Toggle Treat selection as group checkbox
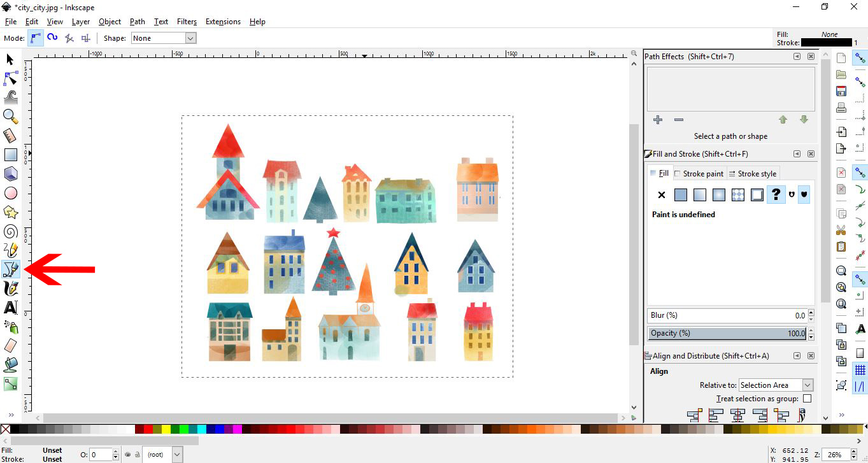The width and height of the screenshot is (868, 463). (807, 399)
